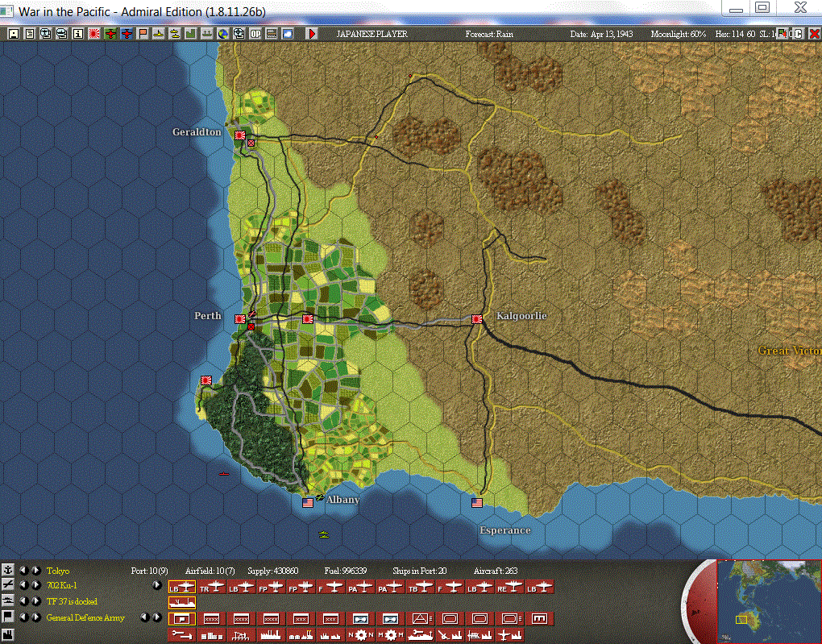
Task: Click the crosshair target toolbar icon
Action: tap(239, 34)
